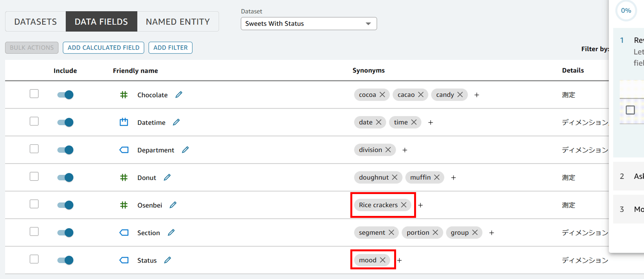Click the Friendly name column header
Screen dimensions: 644x279
coord(135,71)
